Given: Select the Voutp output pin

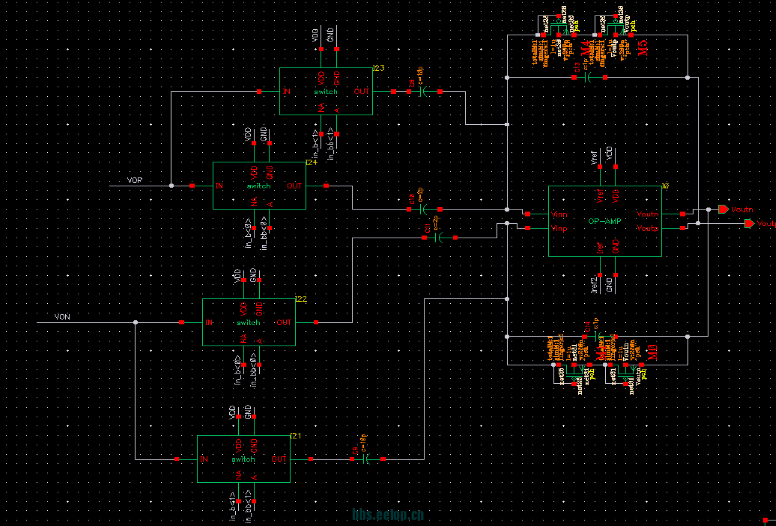Looking at the screenshot, I should (750, 224).
